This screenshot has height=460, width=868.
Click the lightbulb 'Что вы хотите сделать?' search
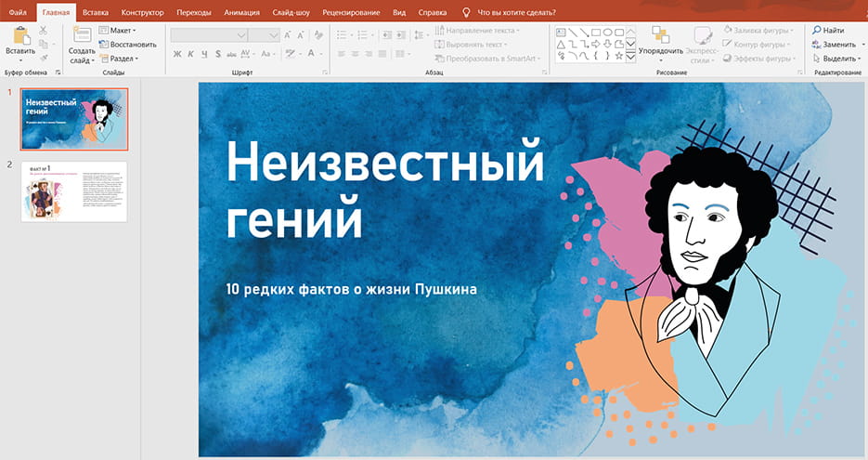tap(466, 12)
